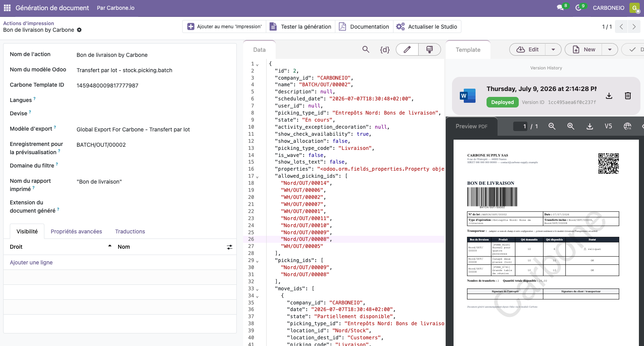The height and width of the screenshot is (346, 644).
Task: Select the Visibilité tab
Action: (x=27, y=231)
